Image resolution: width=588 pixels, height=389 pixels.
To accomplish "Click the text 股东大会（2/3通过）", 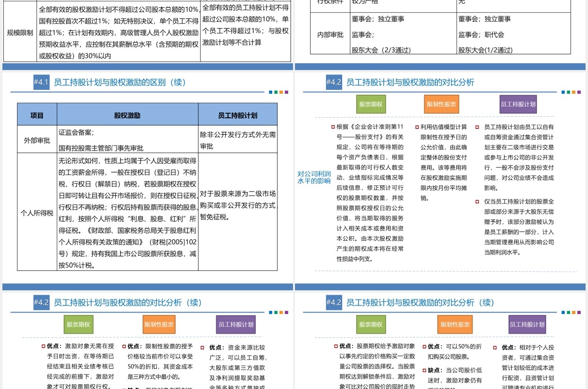I will pyautogui.click(x=381, y=50).
